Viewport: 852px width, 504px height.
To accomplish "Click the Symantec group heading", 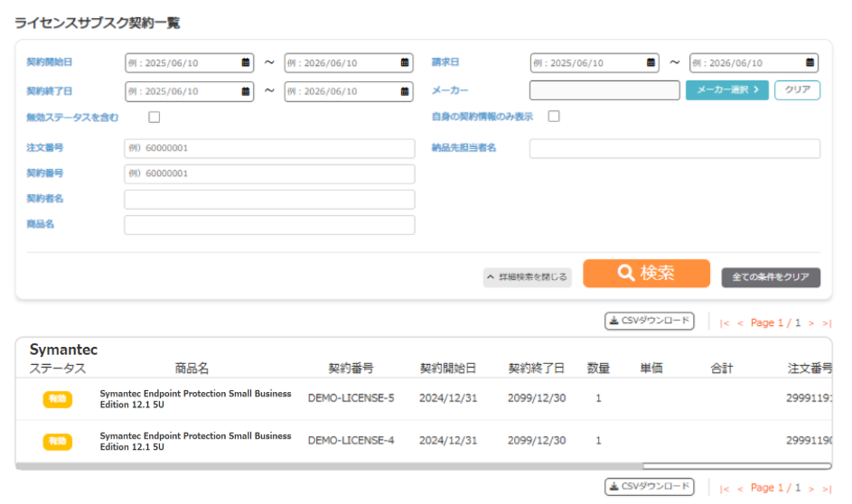I will [63, 350].
